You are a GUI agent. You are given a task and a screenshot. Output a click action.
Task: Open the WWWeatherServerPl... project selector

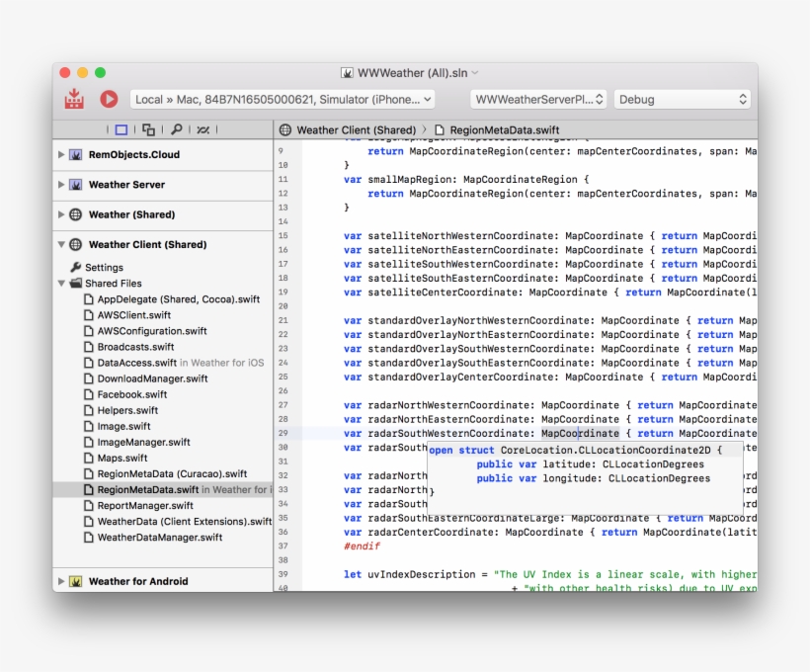[538, 99]
